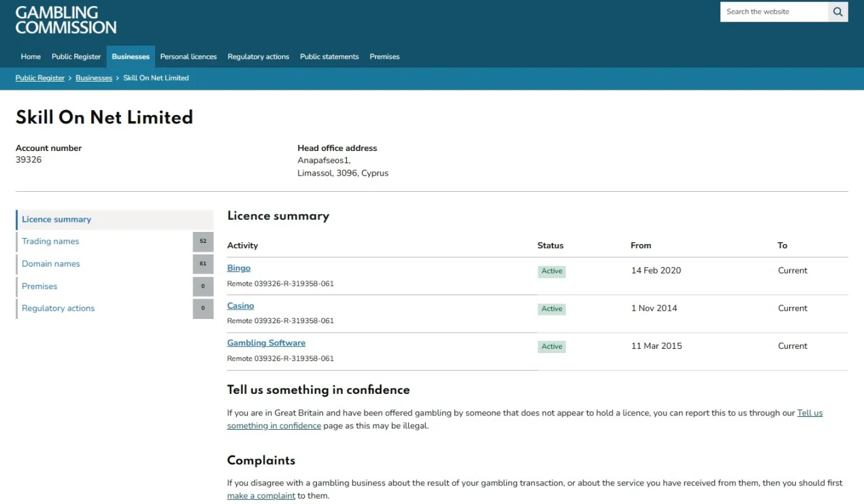Click the Gambling Commission logo
Viewport: 864px width, 504px height.
(66, 20)
